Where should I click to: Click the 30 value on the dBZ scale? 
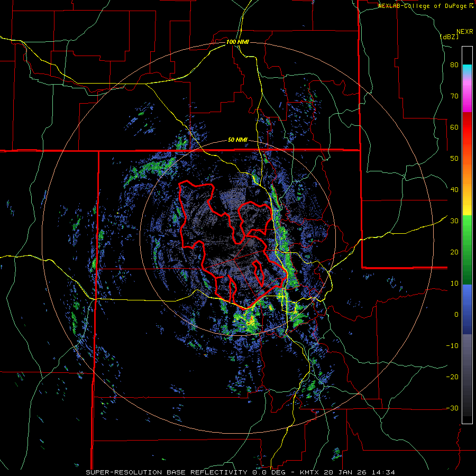point(454,221)
